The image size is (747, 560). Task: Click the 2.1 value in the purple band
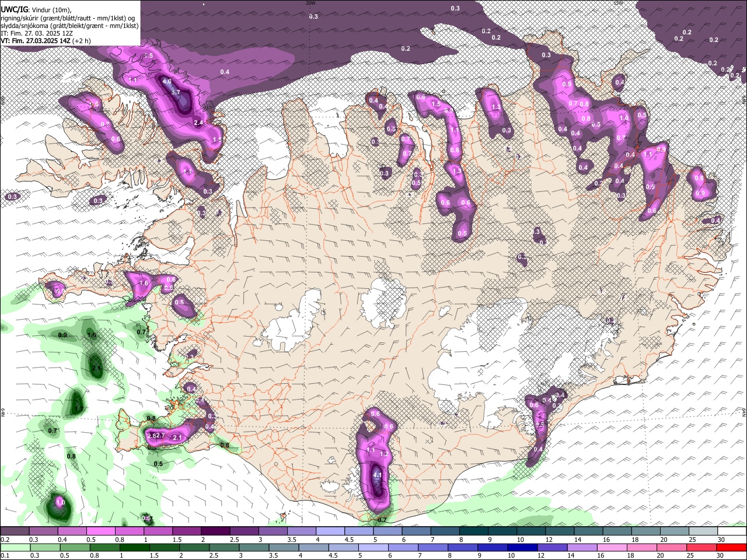[x=177, y=437]
